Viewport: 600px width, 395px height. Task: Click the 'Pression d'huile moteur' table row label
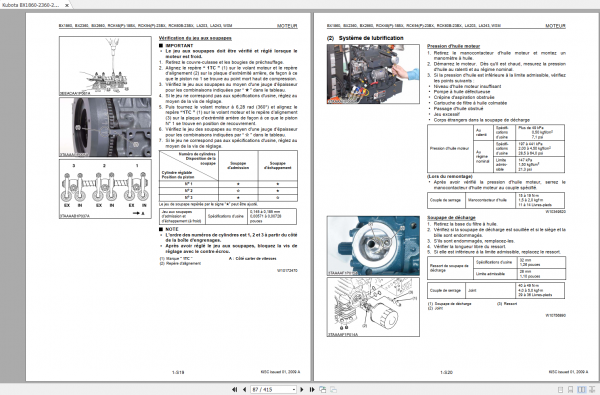coord(450,149)
